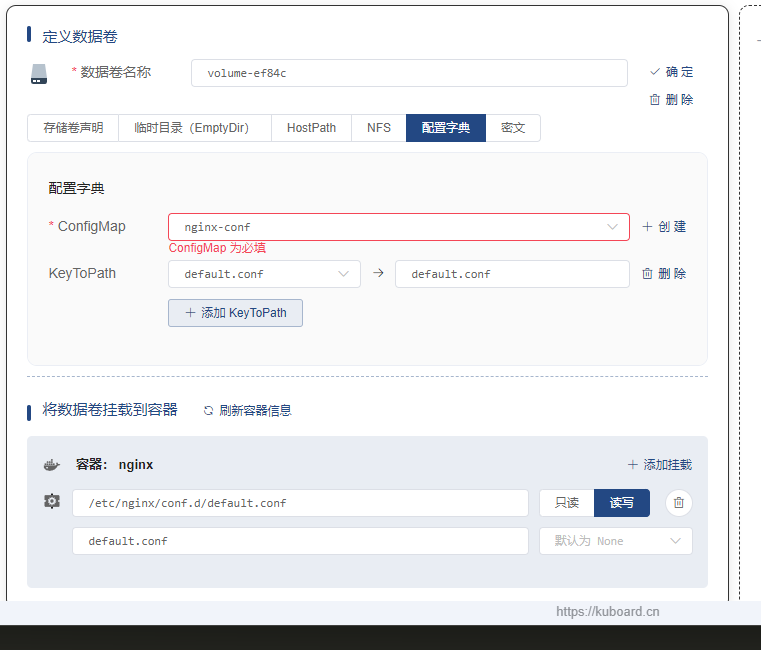The image size is (761, 650).
Task: Click the 删除 trash icon under 确定
Action: 655,100
